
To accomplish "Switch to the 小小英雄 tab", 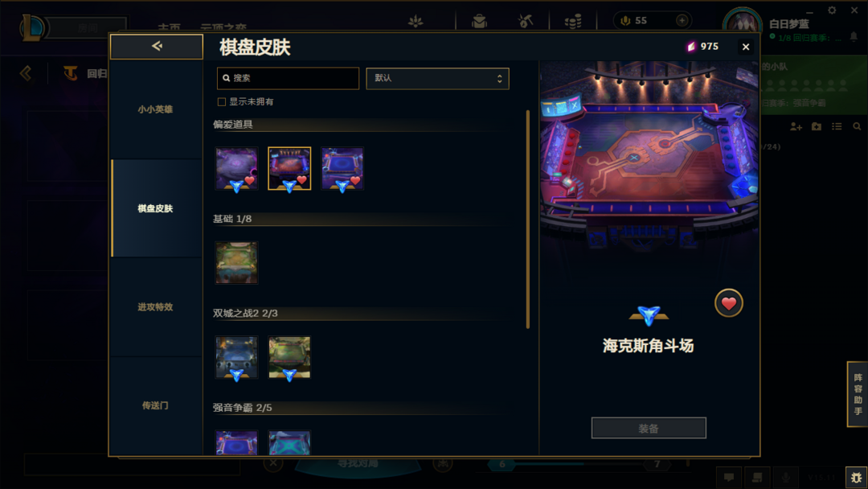I will (x=156, y=109).
